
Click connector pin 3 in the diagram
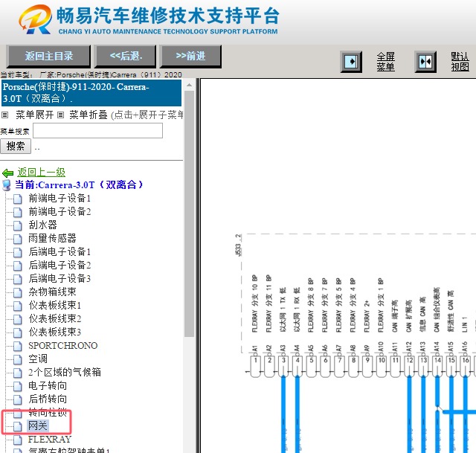(283, 366)
